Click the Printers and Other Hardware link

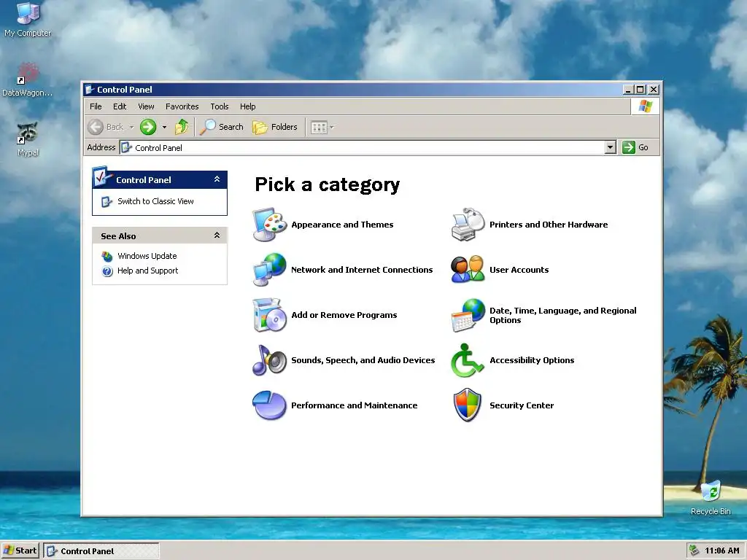point(549,225)
